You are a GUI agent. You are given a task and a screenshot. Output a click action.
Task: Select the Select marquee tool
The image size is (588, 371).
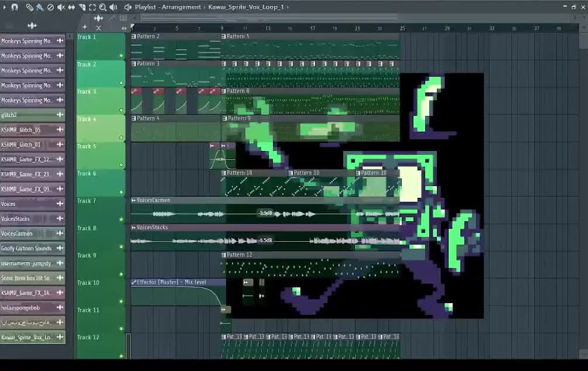click(x=93, y=7)
